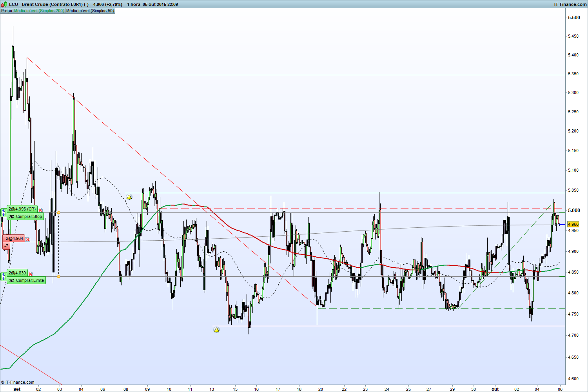Grab the move handle of the 4.995 stop order
Image resolution: width=588 pixels, height=392 pixels.
pos(4,213)
